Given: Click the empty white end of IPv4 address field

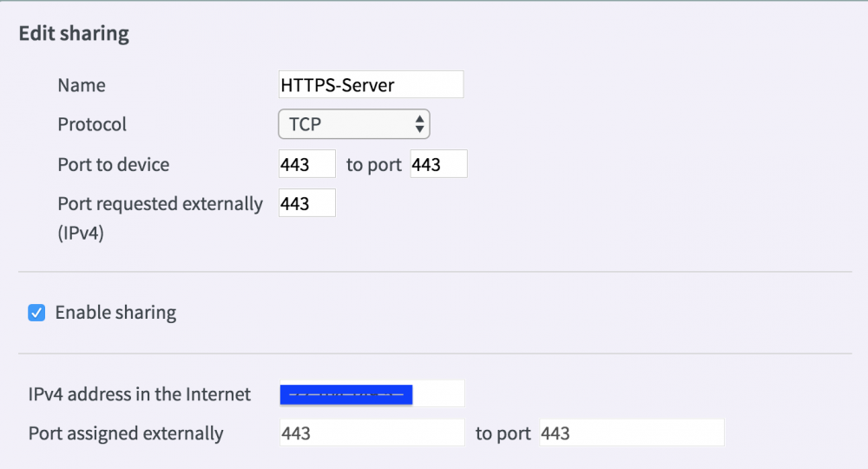Looking at the screenshot, I should 437,393.
